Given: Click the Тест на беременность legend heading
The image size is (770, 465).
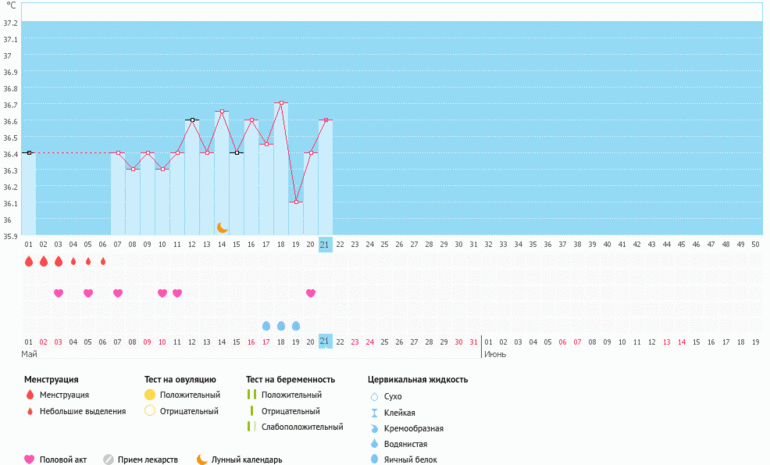Looking at the screenshot, I should (290, 380).
